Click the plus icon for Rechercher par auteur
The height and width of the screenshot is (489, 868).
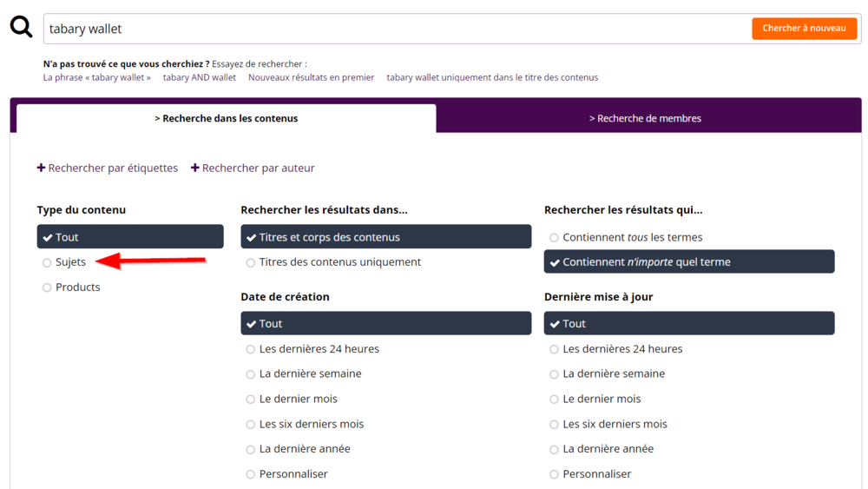click(x=195, y=168)
